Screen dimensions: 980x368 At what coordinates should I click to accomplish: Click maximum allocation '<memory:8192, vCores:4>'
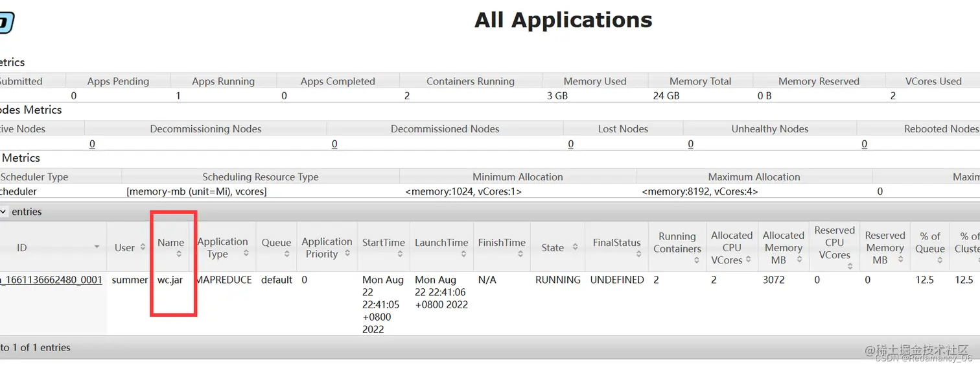tap(700, 191)
